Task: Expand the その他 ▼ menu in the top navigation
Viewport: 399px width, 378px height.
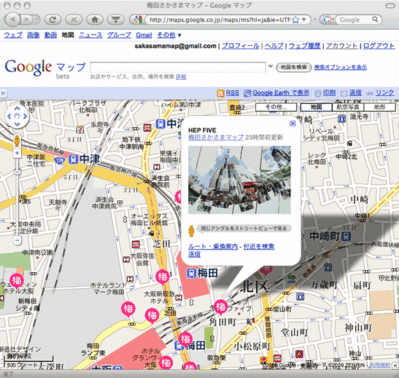Action: (169, 35)
